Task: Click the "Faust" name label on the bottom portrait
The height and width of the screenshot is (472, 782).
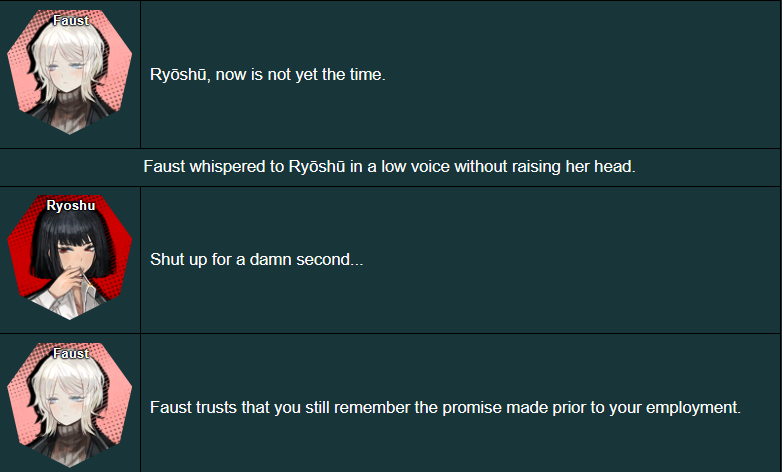Action: point(70,353)
